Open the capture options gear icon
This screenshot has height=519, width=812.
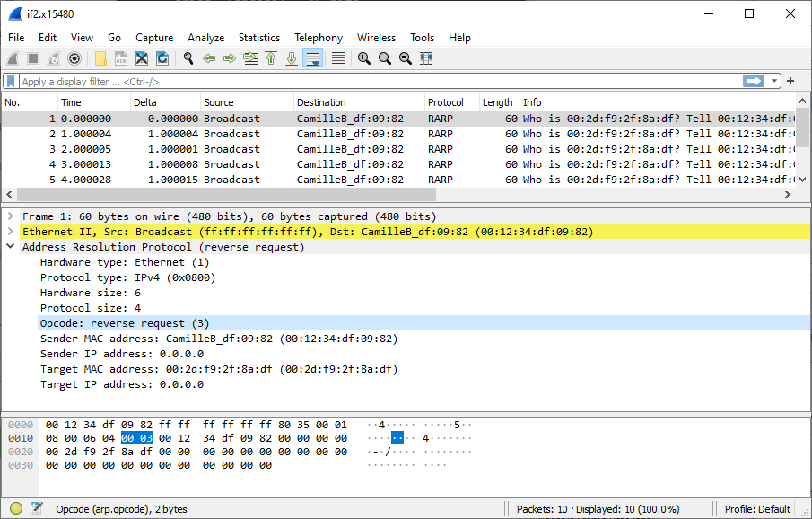(x=74, y=57)
